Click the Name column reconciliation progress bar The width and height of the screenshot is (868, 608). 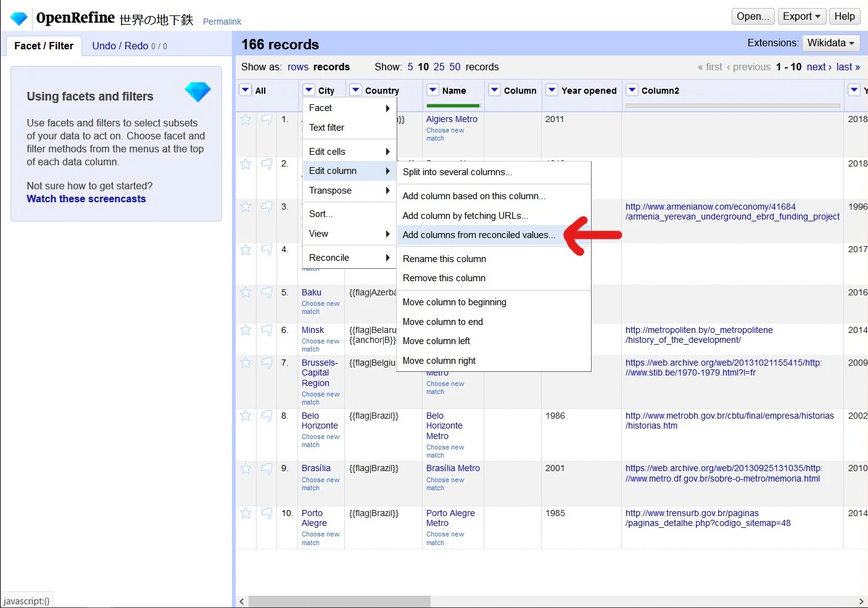click(x=453, y=105)
